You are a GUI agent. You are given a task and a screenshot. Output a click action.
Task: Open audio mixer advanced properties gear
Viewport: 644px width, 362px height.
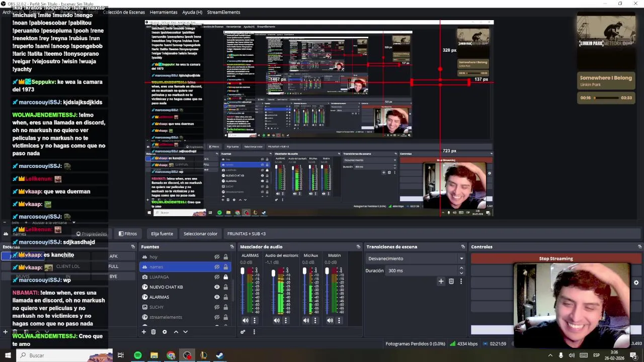[x=243, y=332]
